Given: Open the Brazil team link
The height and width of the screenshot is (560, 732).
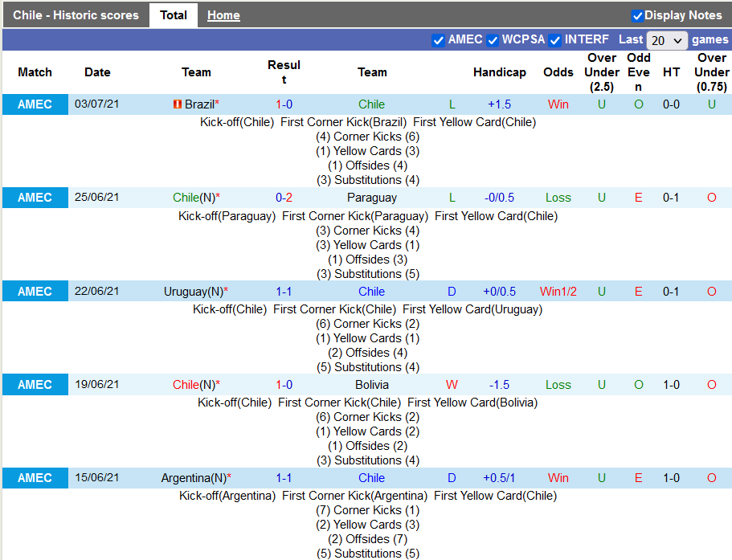Looking at the screenshot, I should pyautogui.click(x=199, y=104).
